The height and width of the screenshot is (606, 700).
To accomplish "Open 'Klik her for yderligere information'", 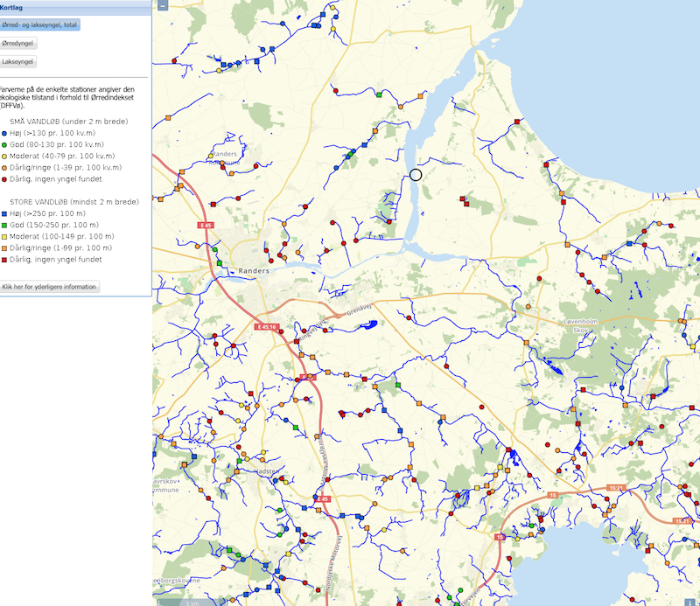I will [x=49, y=287].
